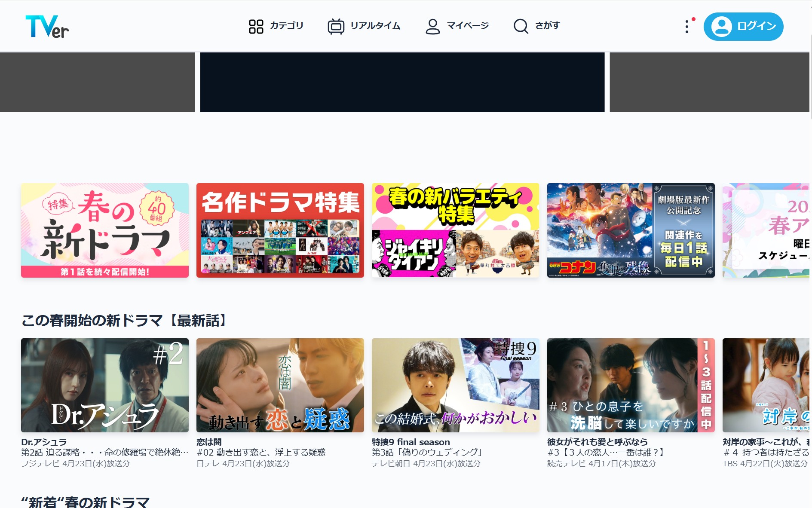This screenshot has height=508, width=812.
Task: Click the ログイン button text
Action: 757,26
